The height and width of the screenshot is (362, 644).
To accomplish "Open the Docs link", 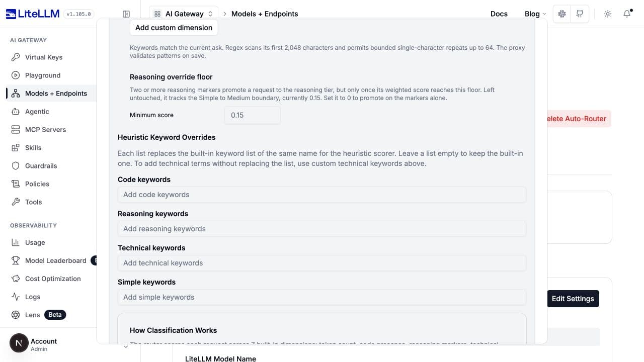I will pyautogui.click(x=499, y=14).
